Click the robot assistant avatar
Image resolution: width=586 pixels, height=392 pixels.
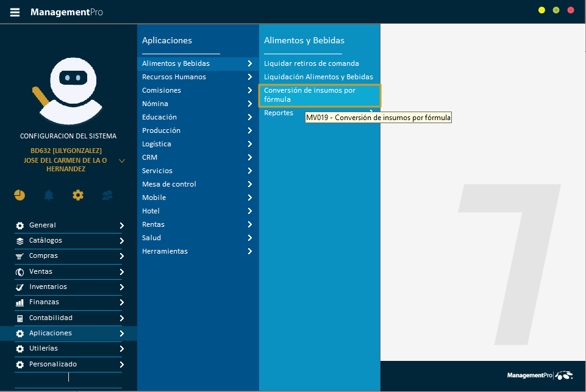68,91
